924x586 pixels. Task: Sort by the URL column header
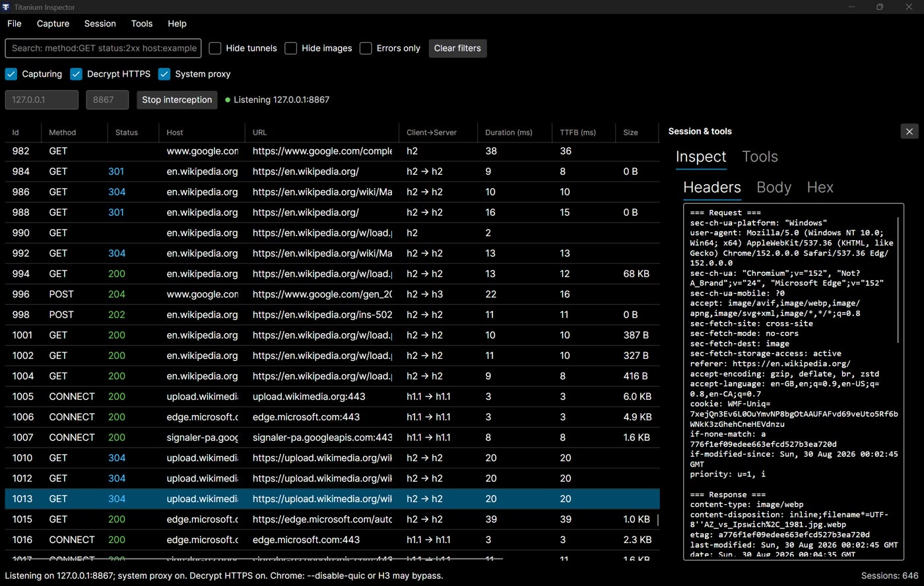pos(321,133)
